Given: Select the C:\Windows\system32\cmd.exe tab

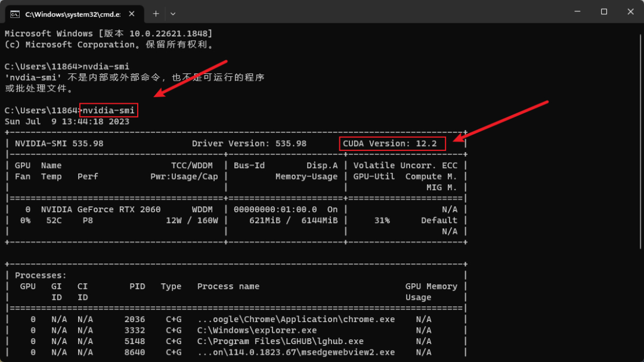Looking at the screenshot, I should 75,14.
